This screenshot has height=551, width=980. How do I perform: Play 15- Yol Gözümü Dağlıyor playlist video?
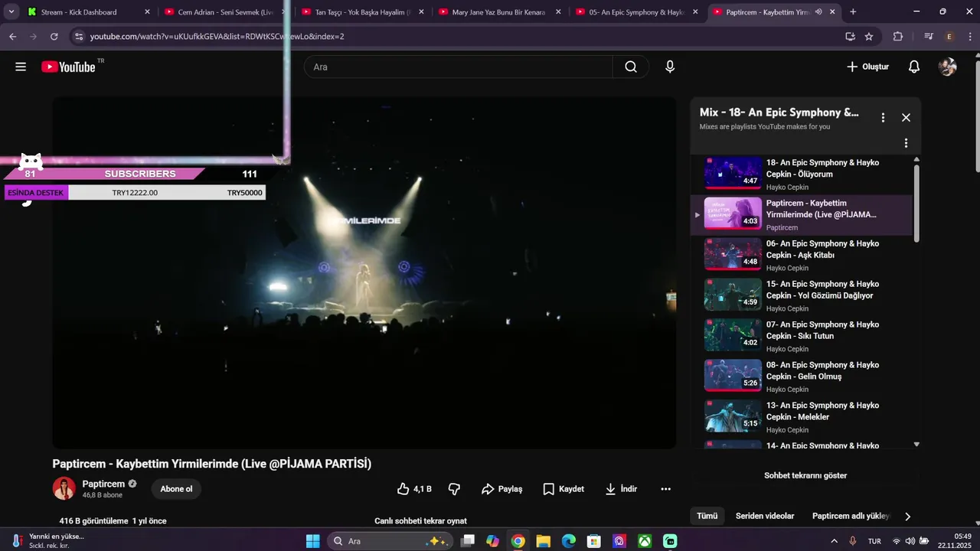[x=800, y=295]
